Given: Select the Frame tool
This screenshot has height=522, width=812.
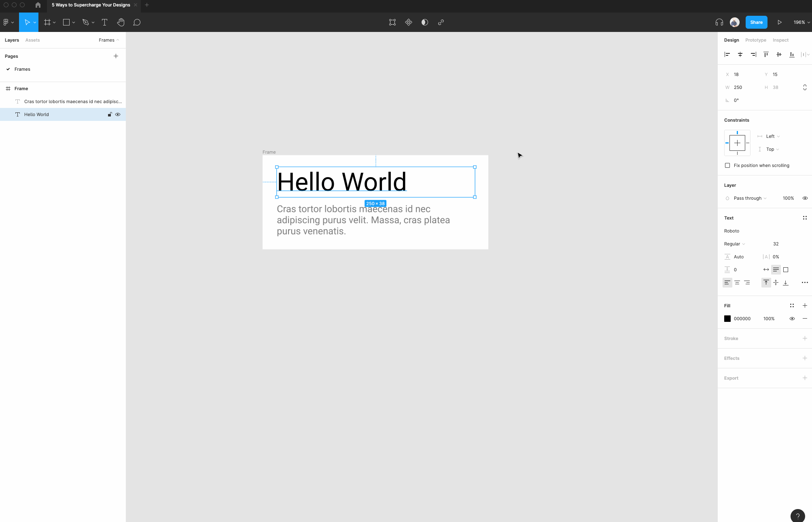Looking at the screenshot, I should point(47,22).
